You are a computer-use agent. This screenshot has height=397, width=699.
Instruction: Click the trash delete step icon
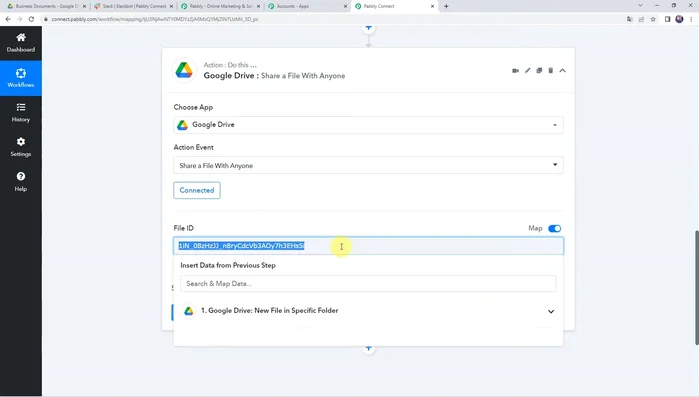[551, 70]
